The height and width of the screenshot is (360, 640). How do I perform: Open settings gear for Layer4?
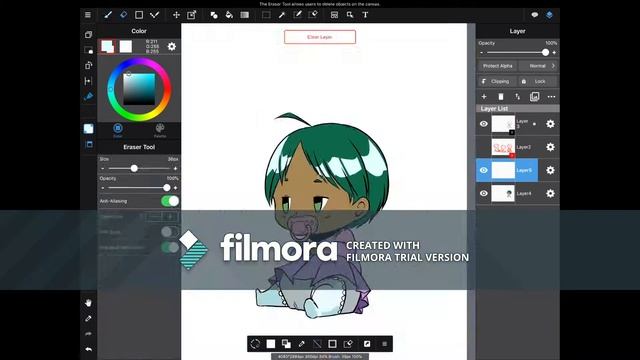pos(550,193)
